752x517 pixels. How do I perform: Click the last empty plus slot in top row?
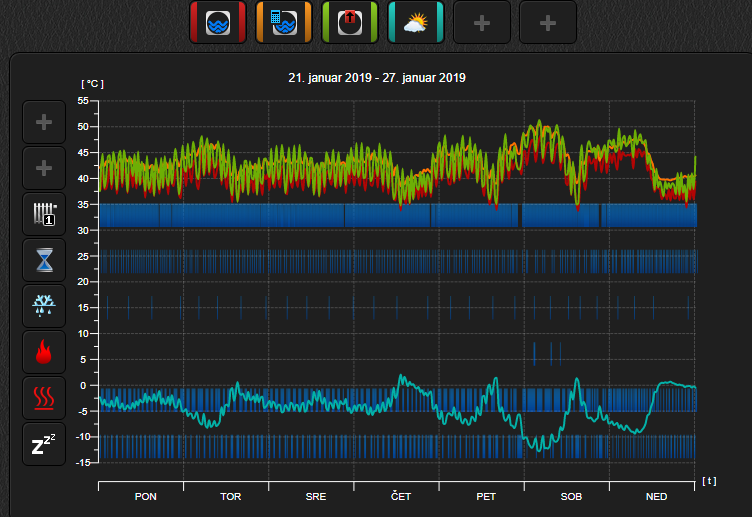coord(548,22)
